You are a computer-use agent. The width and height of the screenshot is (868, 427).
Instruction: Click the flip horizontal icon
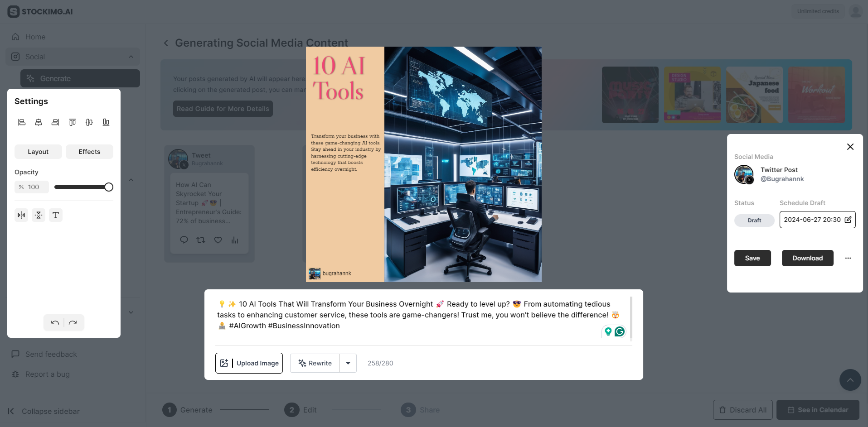click(21, 215)
